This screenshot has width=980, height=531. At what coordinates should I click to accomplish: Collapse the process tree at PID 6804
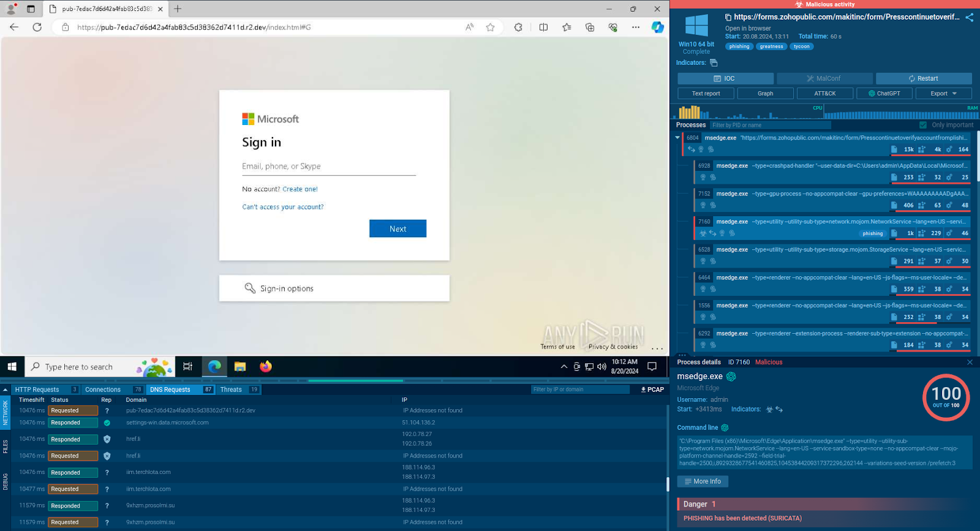677,138
